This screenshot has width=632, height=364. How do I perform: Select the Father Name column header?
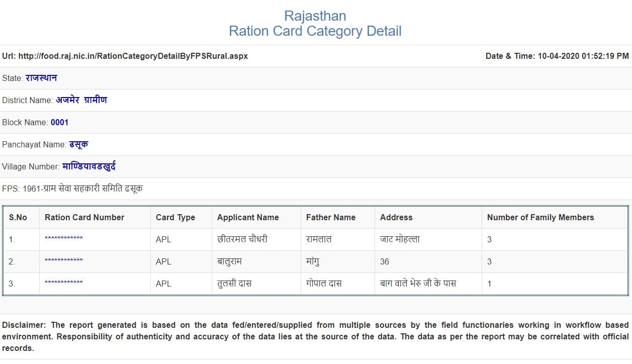coord(330,217)
